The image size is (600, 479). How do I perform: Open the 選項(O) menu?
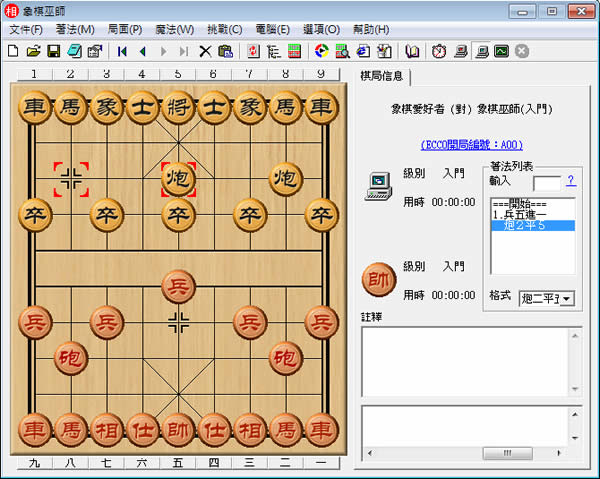coord(320,29)
